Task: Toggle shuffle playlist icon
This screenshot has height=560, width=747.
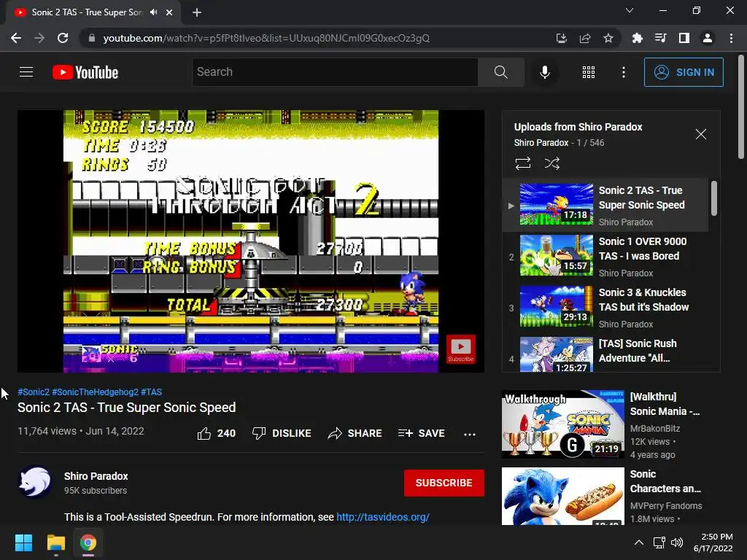Action: coord(551,163)
